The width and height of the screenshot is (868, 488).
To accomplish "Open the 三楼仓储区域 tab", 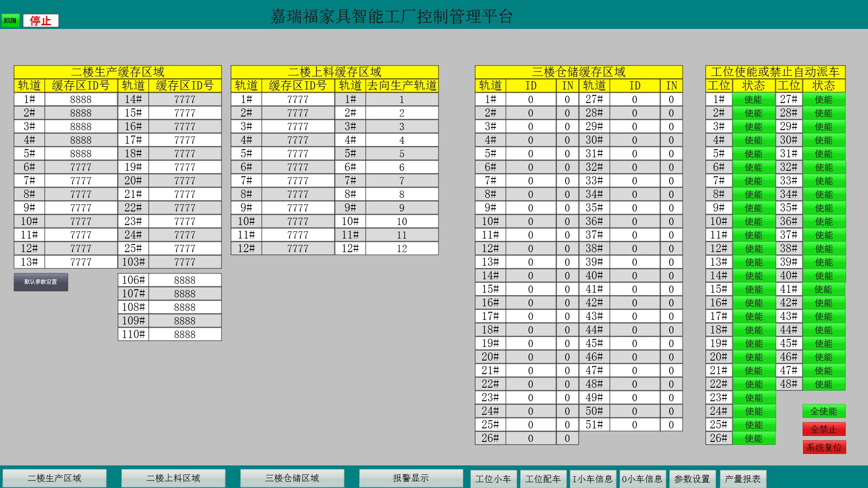I will tap(292, 478).
